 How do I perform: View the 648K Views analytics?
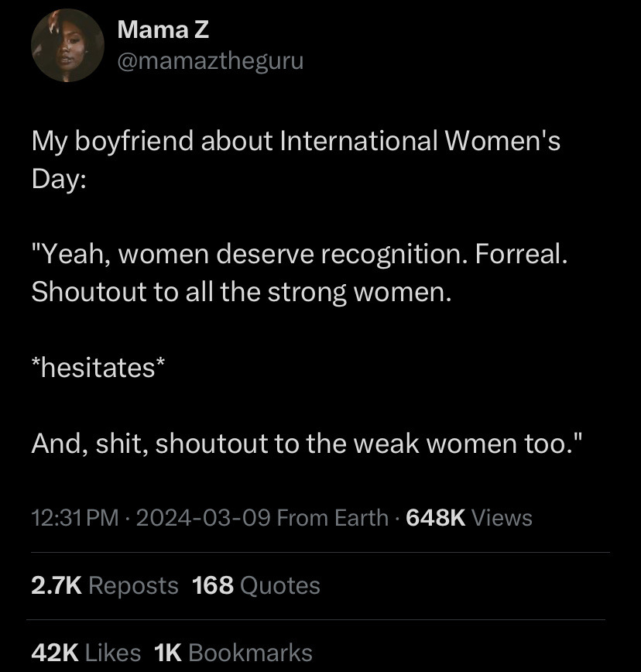click(468, 517)
